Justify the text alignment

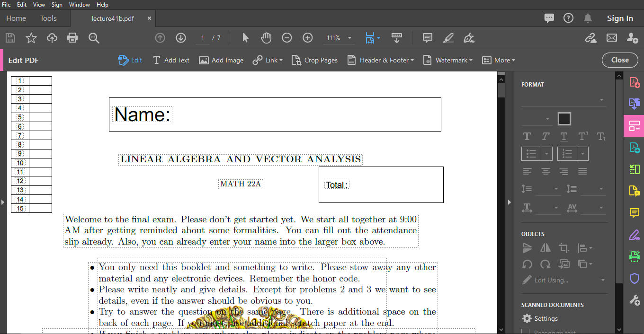[x=582, y=171]
